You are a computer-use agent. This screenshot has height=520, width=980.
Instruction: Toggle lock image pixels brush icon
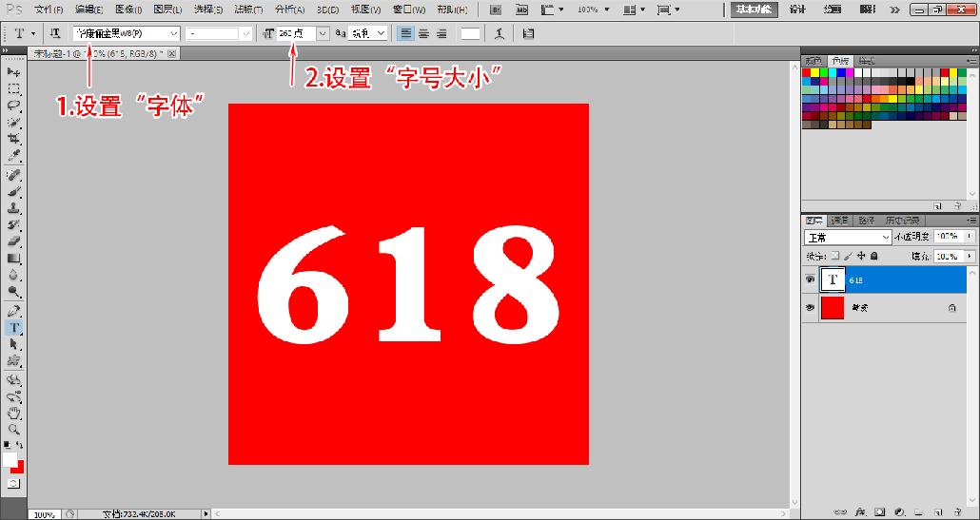(x=848, y=256)
